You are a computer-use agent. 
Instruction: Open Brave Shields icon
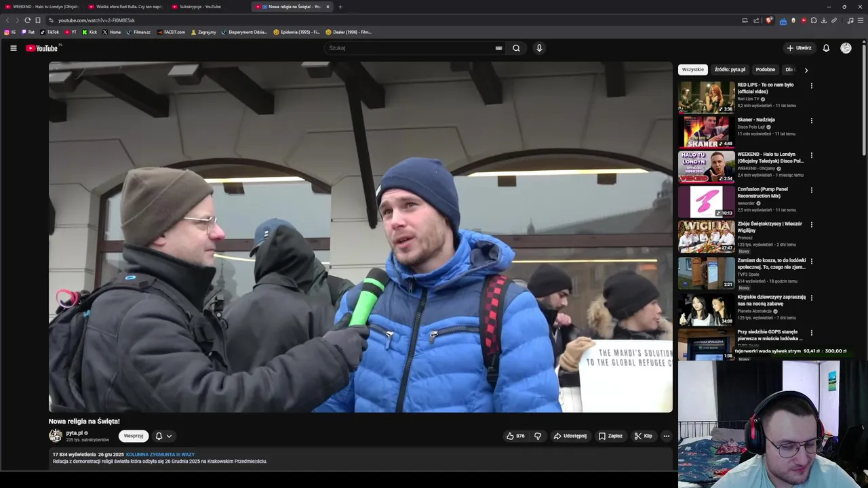click(x=768, y=20)
